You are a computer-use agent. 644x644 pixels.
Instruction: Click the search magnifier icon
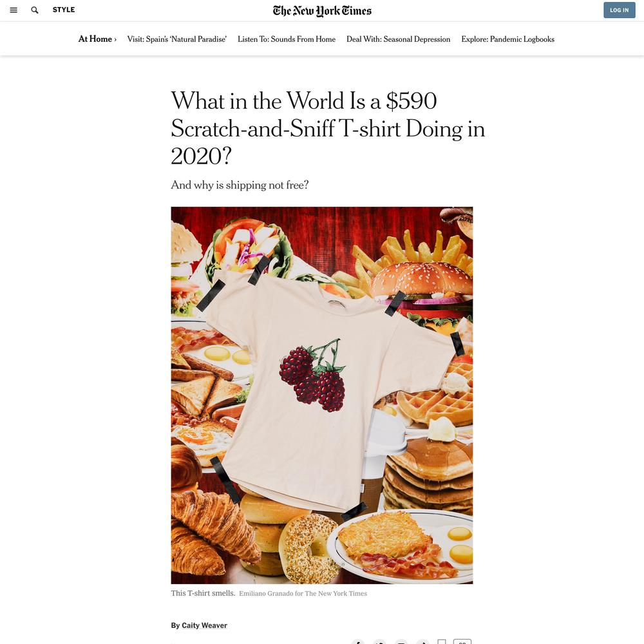[35, 10]
